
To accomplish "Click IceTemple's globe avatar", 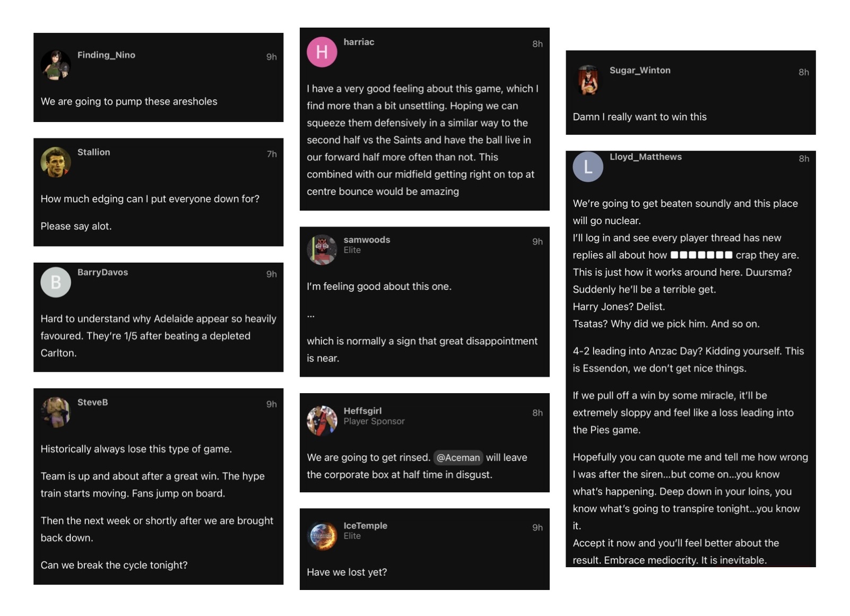I will coord(322,536).
